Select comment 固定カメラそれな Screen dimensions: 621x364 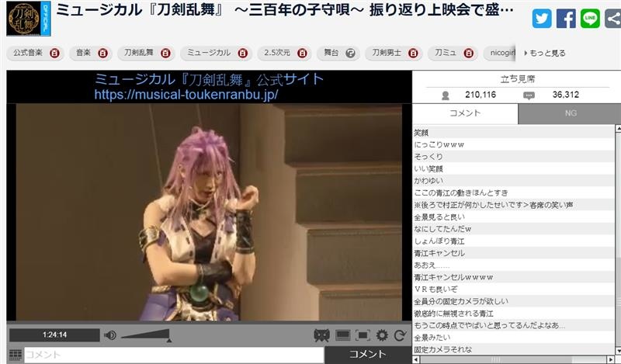pos(514,349)
